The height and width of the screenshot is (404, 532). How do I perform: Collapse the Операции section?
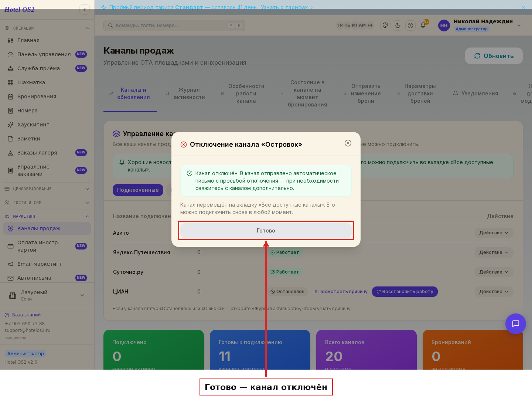[47, 28]
